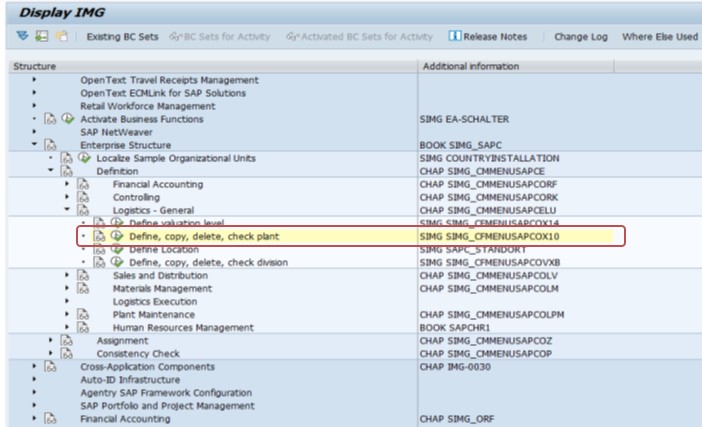Screen dimensions: 702x427
Task: Open documentation icon for Plant Maintenance
Action: point(83,314)
